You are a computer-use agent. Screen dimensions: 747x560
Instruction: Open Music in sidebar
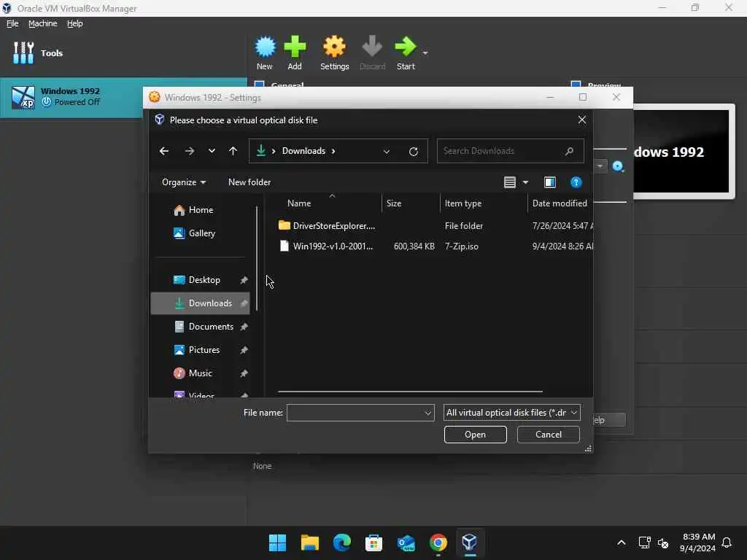pyautogui.click(x=200, y=373)
